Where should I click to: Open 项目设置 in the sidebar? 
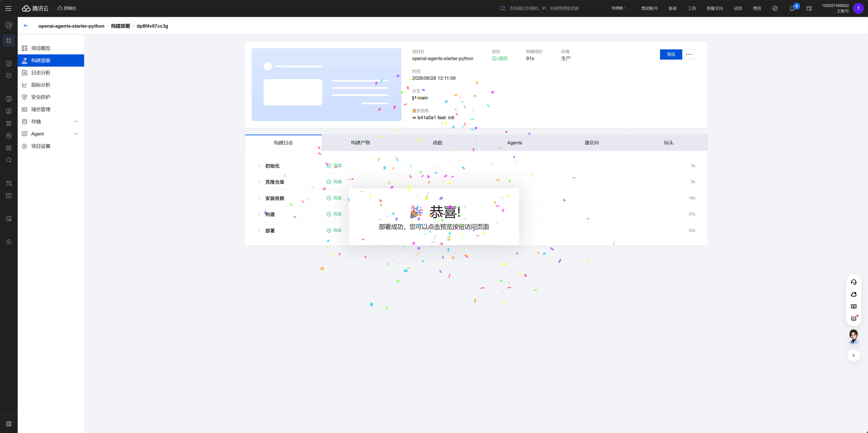click(x=51, y=146)
